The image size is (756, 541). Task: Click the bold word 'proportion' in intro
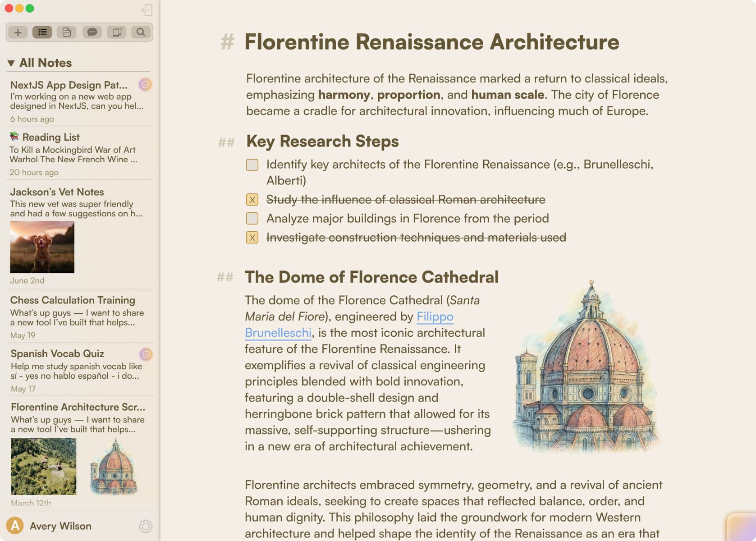tap(408, 95)
